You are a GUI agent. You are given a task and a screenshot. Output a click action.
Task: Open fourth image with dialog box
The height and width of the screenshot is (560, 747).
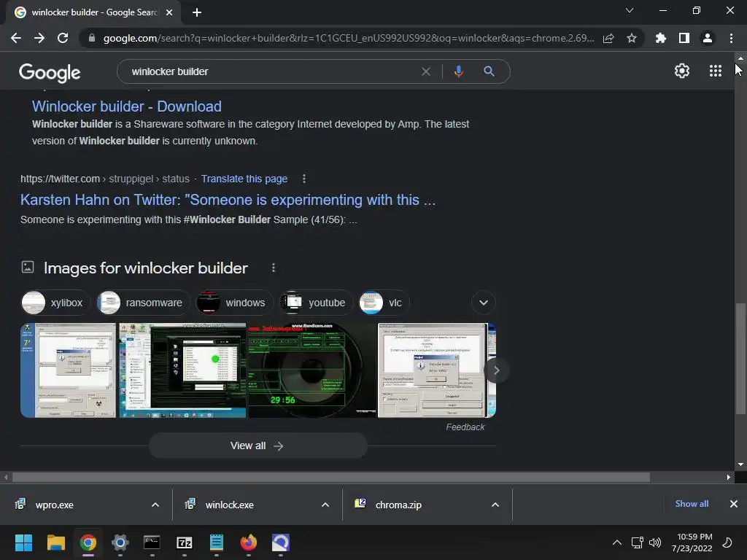point(432,370)
